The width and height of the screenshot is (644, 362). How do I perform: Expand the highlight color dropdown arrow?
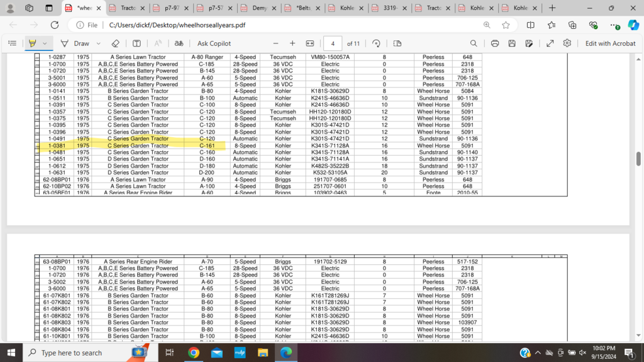45,43
